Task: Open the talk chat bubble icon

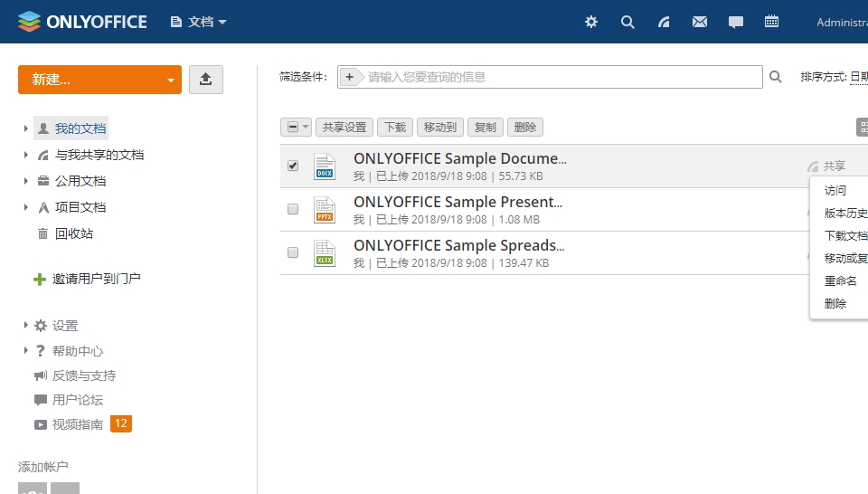Action: click(736, 22)
